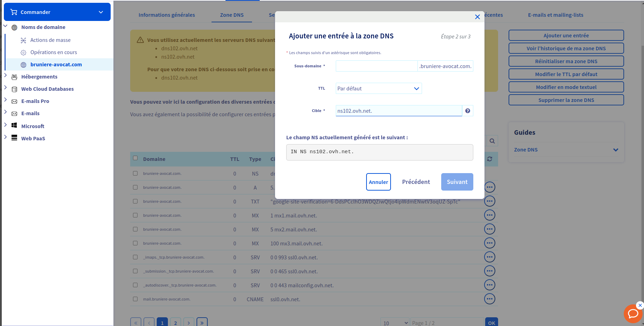Screen dimensions: 644x326
Task: Open actions menu for mx1.mail.ovh.net row
Action: coord(489,215)
